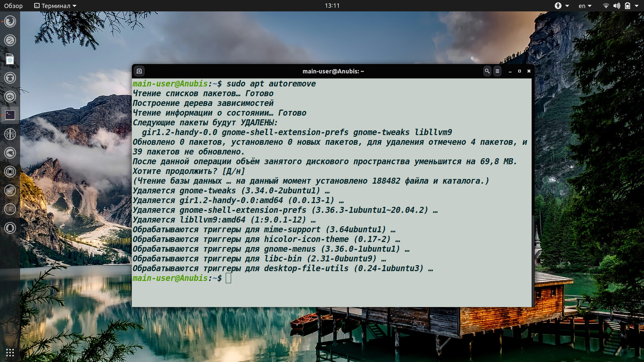The image size is (644, 362).
Task: Open terminal search
Action: click(487, 71)
